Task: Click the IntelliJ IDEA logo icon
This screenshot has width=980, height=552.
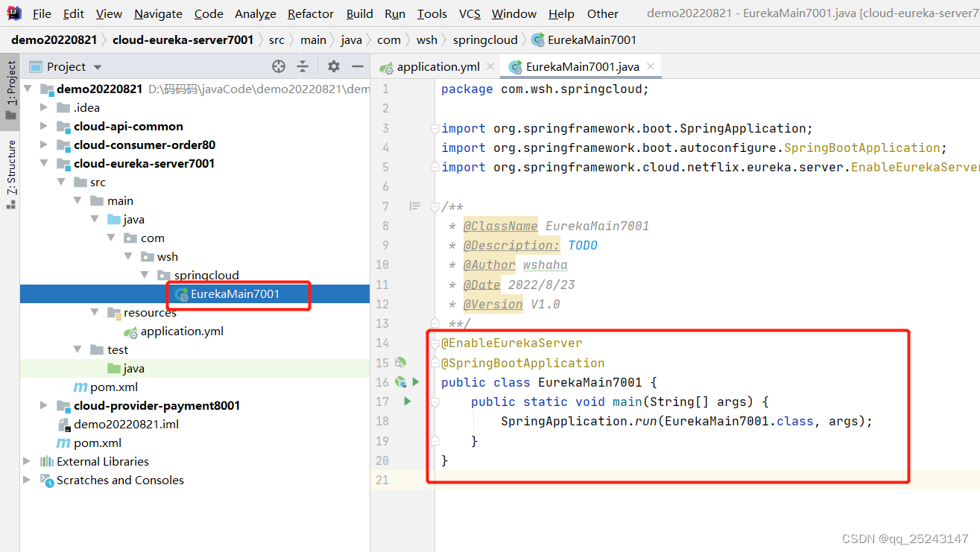Action: 13,13
